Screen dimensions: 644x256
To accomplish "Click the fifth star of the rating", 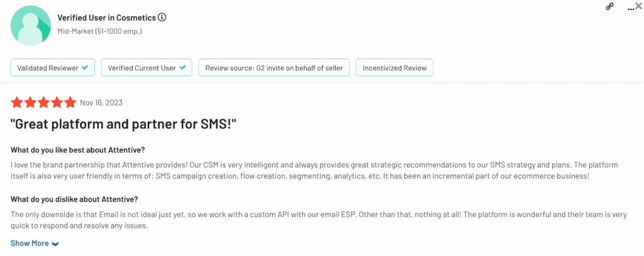I will [70, 103].
